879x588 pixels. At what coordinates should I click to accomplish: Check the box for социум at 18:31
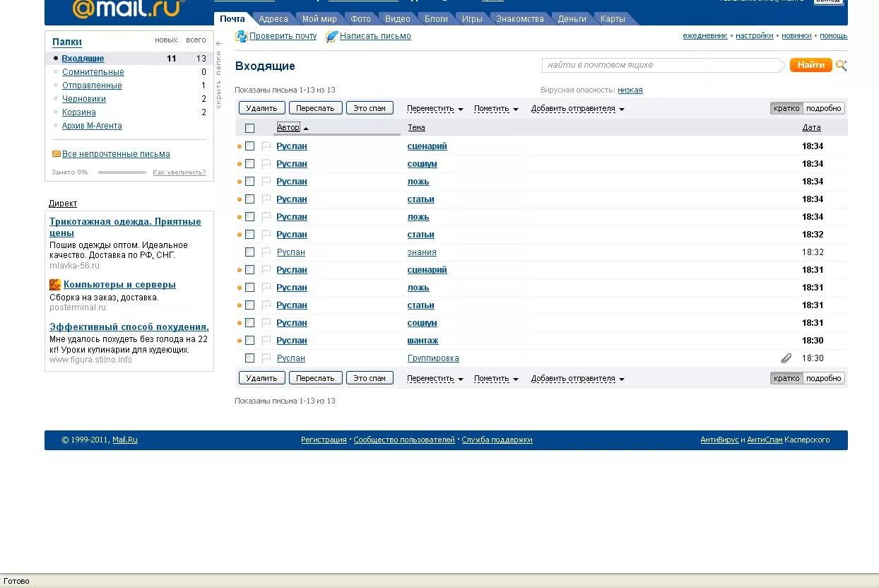point(249,323)
